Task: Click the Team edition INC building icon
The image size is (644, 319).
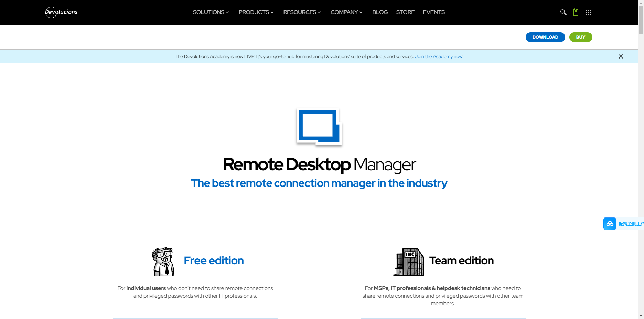Action: 409,262
